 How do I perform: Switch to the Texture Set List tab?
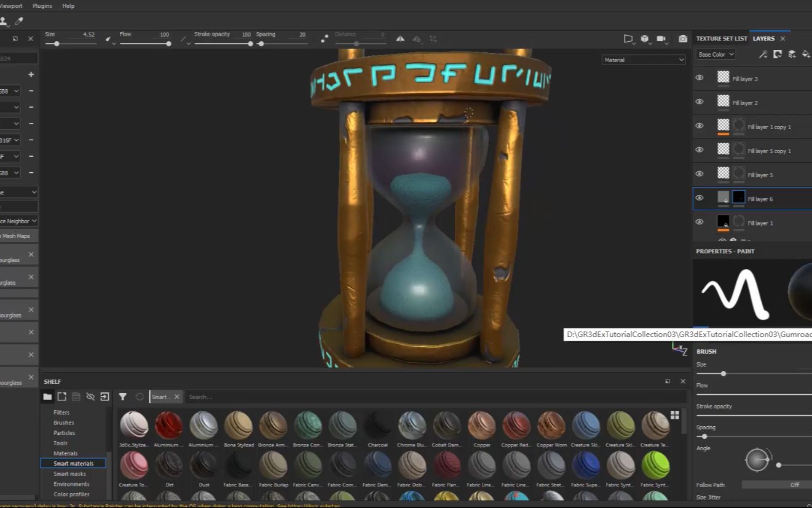(x=722, y=38)
